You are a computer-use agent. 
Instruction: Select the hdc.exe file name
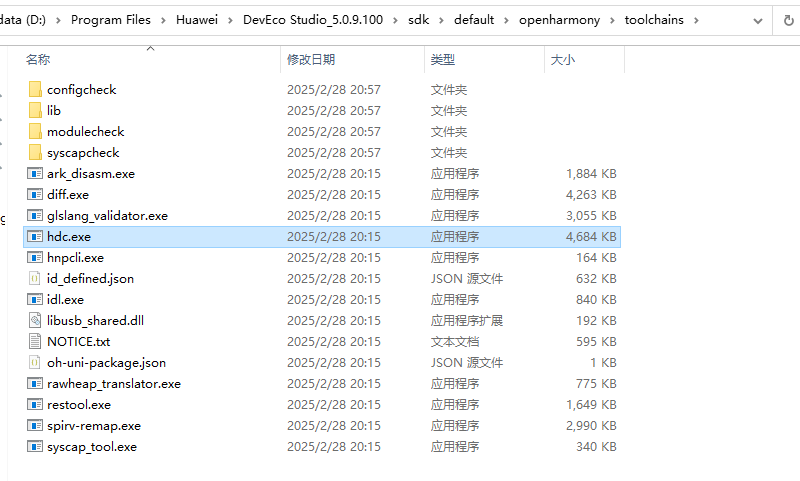pos(69,237)
